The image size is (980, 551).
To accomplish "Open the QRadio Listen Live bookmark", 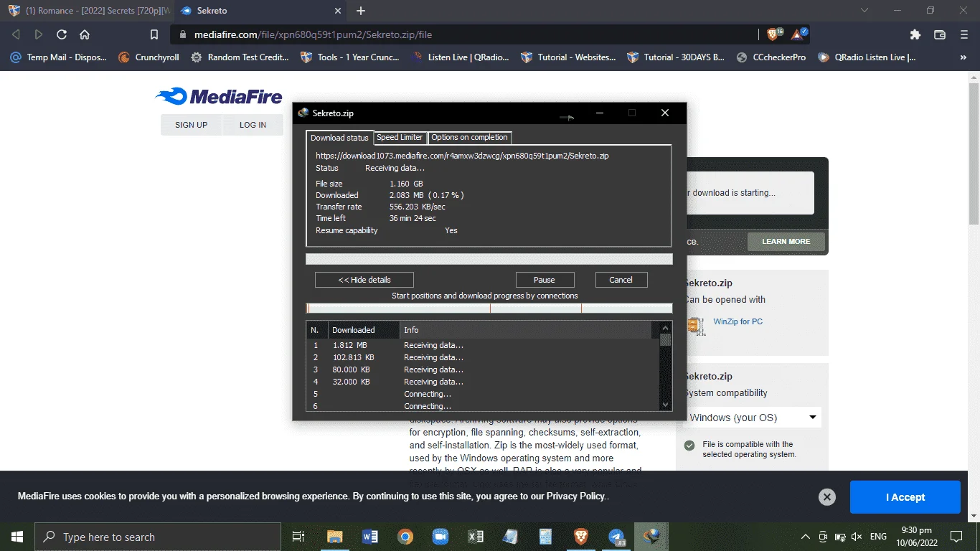I will click(x=867, y=57).
